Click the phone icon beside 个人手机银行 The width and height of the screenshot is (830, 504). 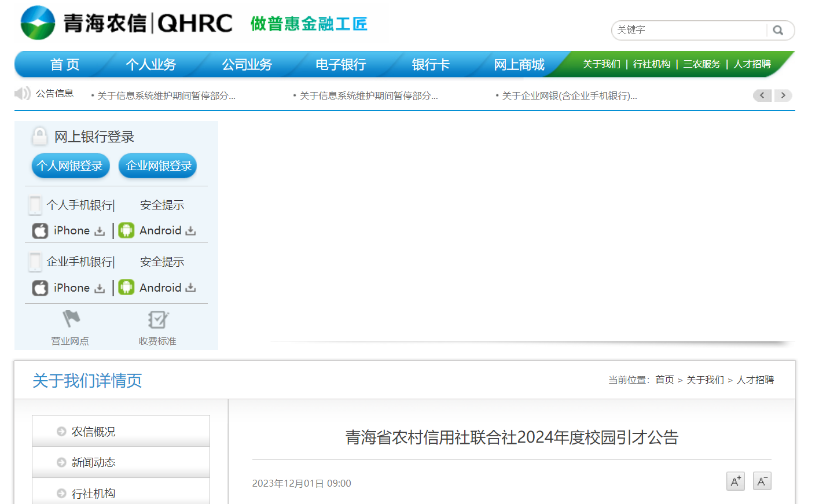pyautogui.click(x=35, y=205)
